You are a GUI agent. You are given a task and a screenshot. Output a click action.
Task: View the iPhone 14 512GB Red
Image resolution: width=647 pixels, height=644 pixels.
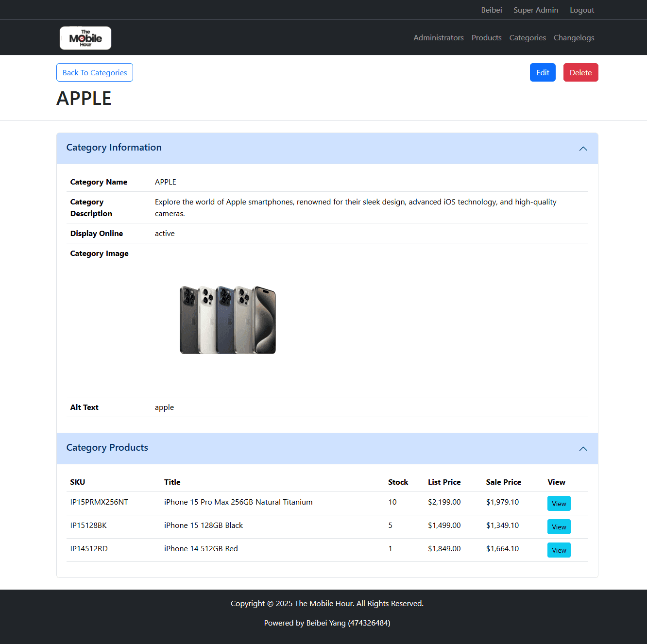tap(559, 550)
